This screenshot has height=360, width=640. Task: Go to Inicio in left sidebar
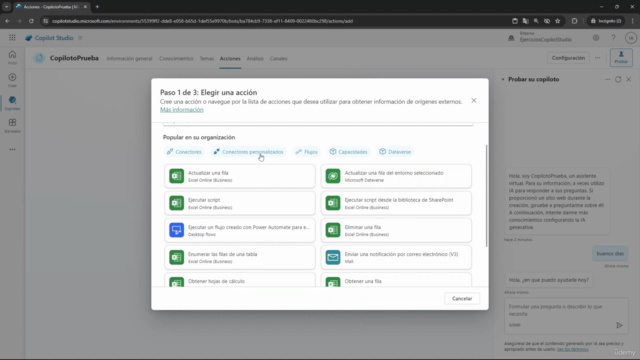(x=12, y=58)
